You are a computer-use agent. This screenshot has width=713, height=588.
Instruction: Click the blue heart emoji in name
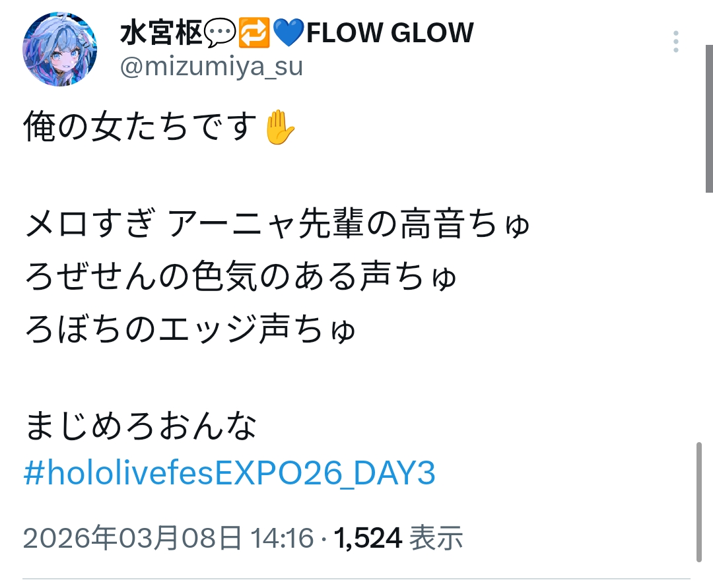tap(289, 33)
